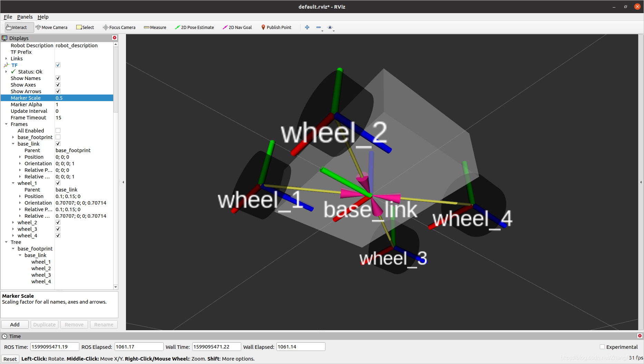The height and width of the screenshot is (364, 644).
Task: Click the plus add-tool icon
Action: point(307,27)
